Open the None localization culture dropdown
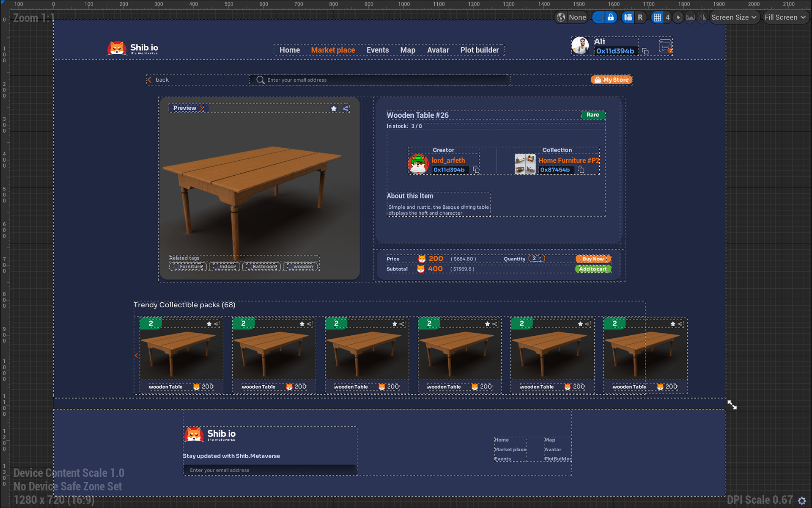This screenshot has height=508, width=812. tap(577, 17)
